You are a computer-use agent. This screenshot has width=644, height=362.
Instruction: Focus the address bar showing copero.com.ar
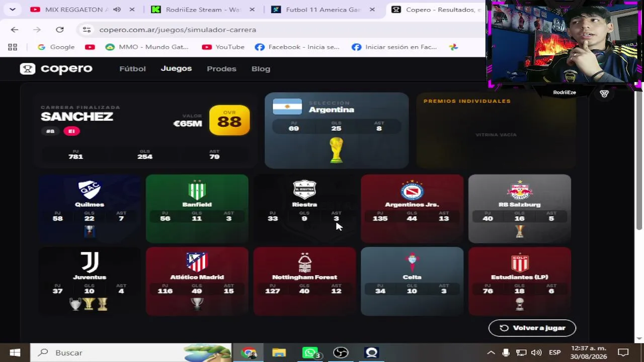[x=282, y=30]
